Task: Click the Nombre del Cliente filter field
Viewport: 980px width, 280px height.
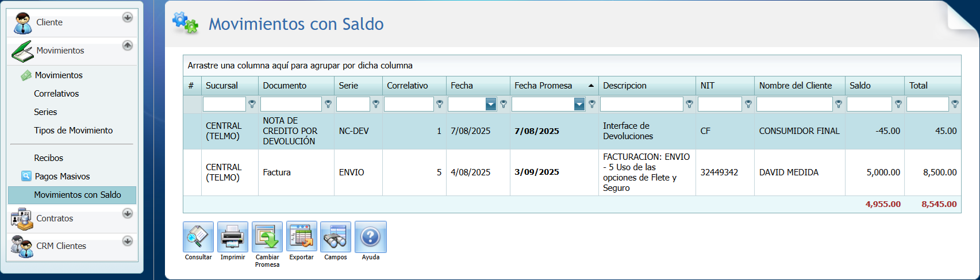Action: [794, 104]
